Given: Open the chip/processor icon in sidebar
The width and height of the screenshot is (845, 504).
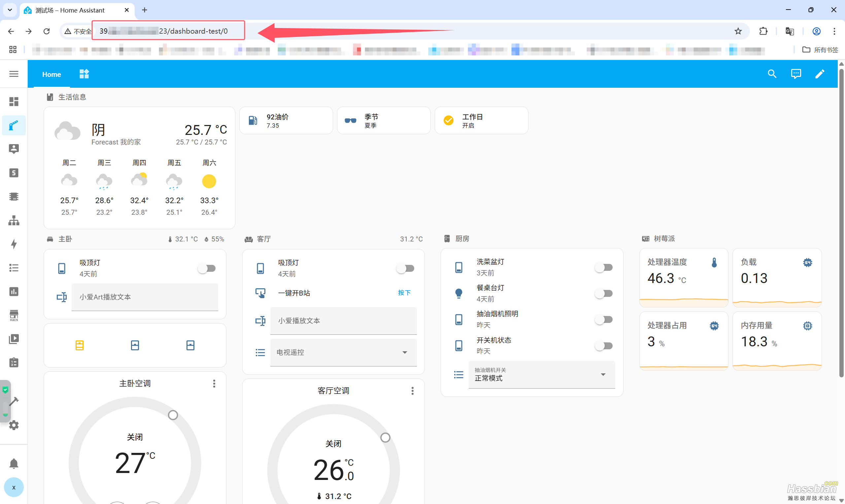Looking at the screenshot, I should click(14, 197).
